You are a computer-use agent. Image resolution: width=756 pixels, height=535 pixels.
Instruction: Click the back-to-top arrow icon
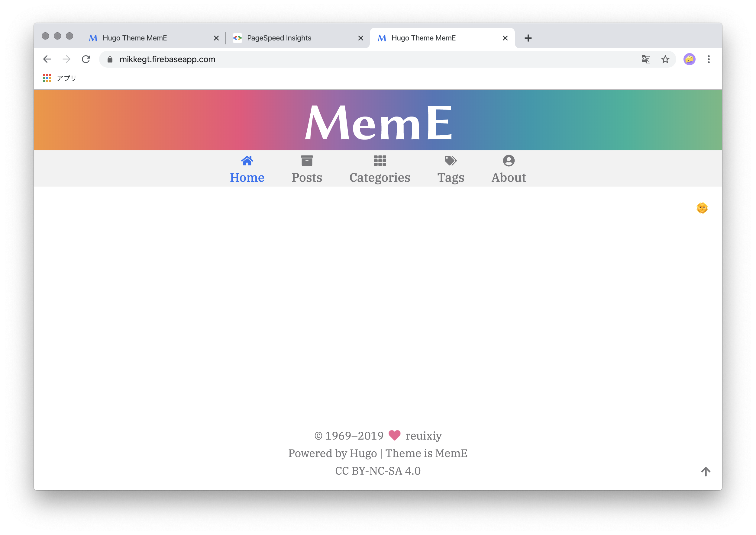(705, 471)
